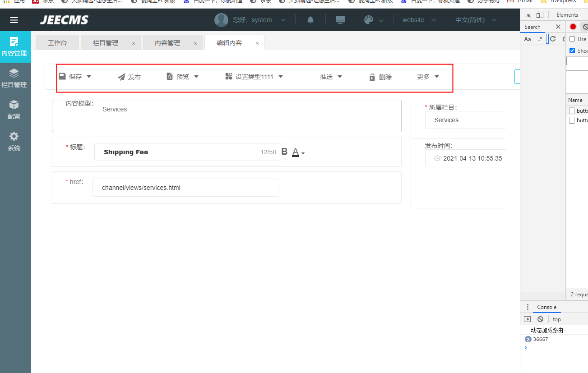Screen dimensions: 588x373
Task: Apply bold to the title text
Action: 284,152
